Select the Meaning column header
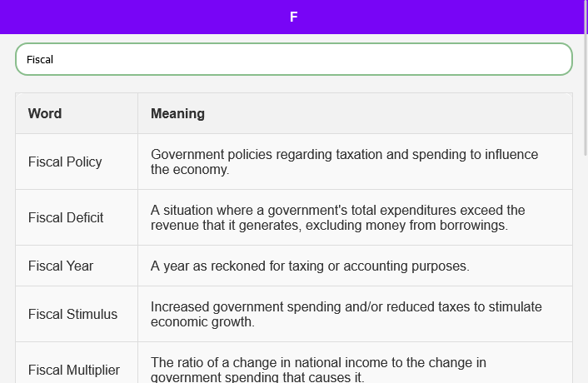The height and width of the screenshot is (383, 588). (177, 113)
